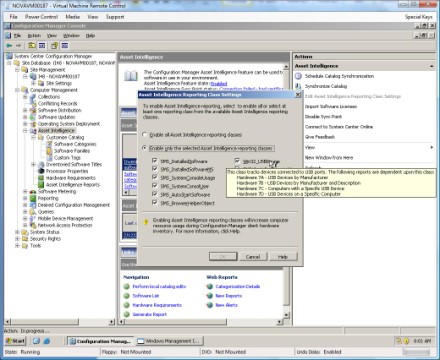Screen dimensions: 440x360
Task: Click the Back arrow in the console toolbar
Action: pyautogui.click(x=9, y=46)
